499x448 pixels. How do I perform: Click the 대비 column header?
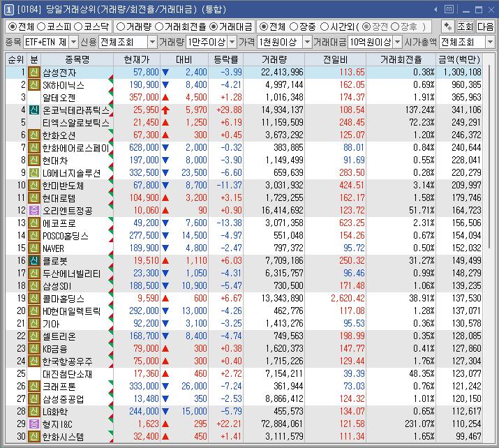pos(184,59)
